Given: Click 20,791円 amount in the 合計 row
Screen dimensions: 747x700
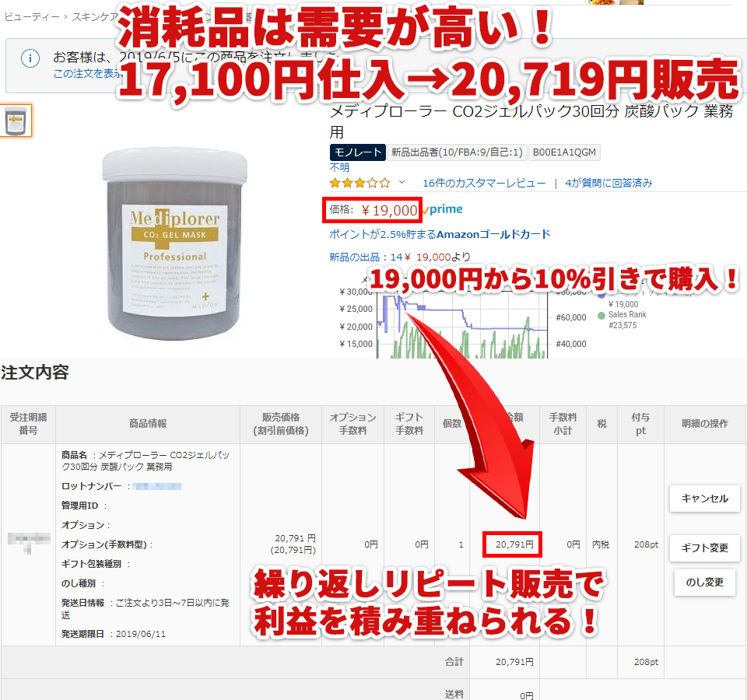Looking at the screenshot, I should (514, 662).
